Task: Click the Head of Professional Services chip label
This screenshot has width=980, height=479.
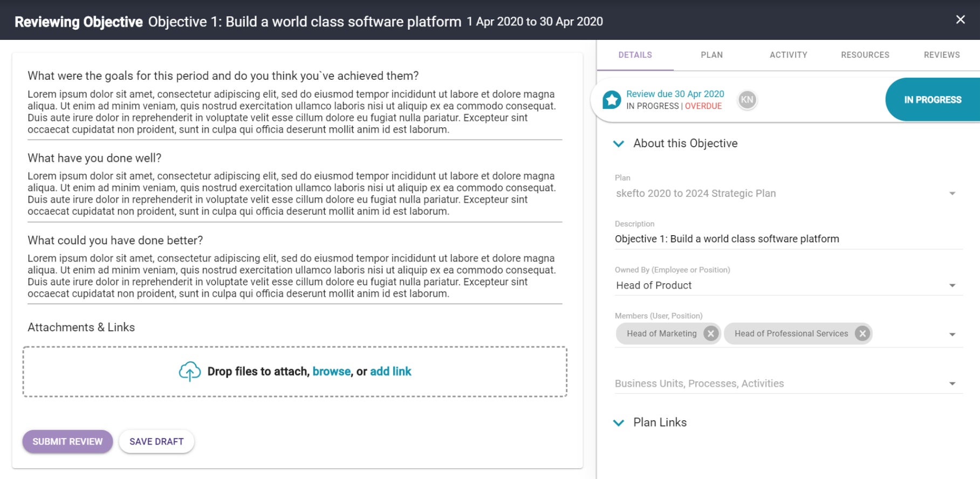Action: click(791, 333)
